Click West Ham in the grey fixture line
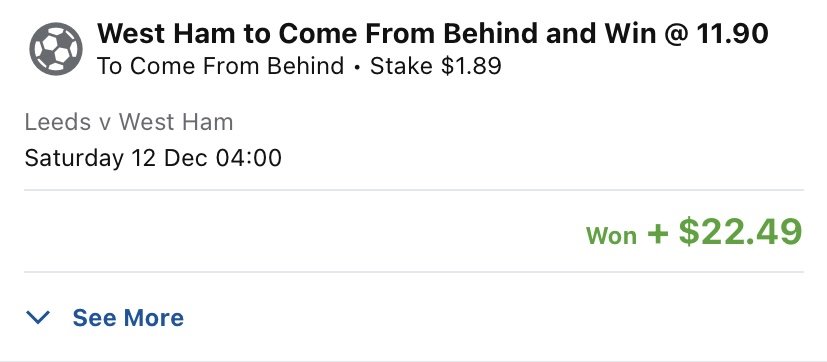 [176, 122]
